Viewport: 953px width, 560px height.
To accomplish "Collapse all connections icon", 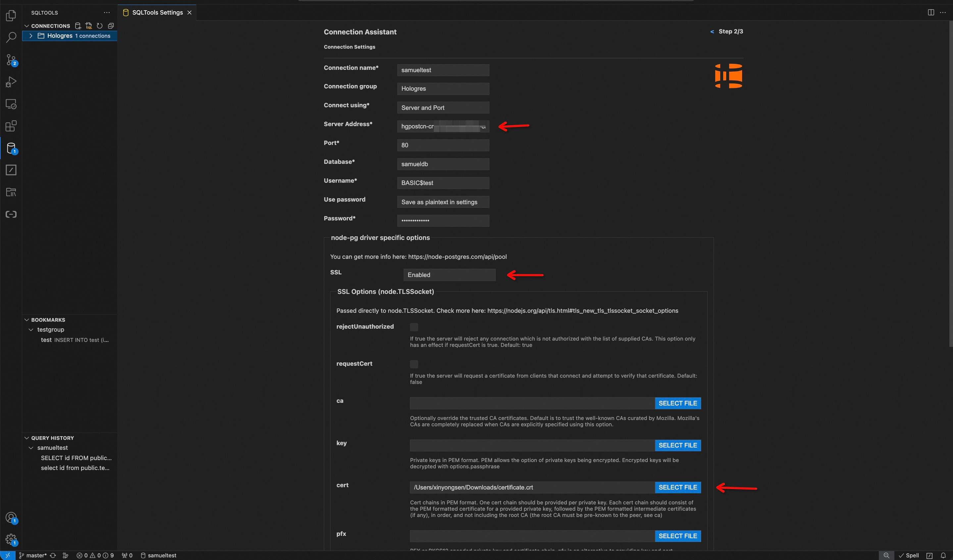I will coord(111,26).
